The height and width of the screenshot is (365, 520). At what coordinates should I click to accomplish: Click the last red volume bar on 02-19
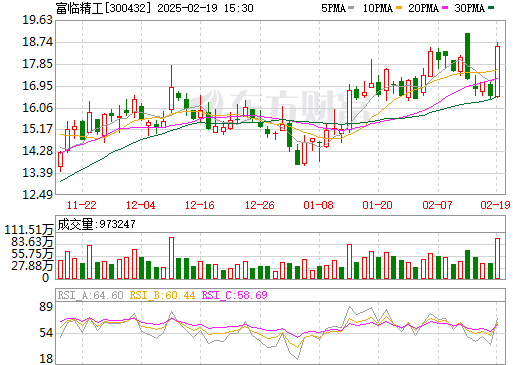[x=497, y=258]
